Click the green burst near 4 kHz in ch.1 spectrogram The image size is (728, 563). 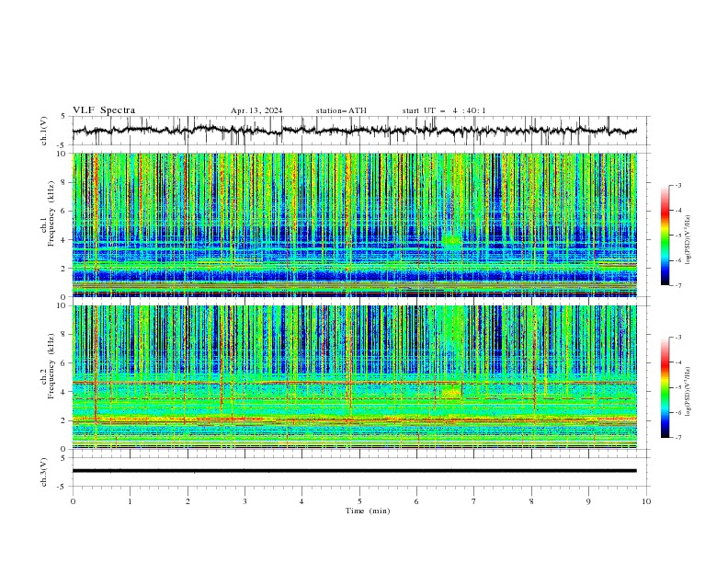pos(451,241)
